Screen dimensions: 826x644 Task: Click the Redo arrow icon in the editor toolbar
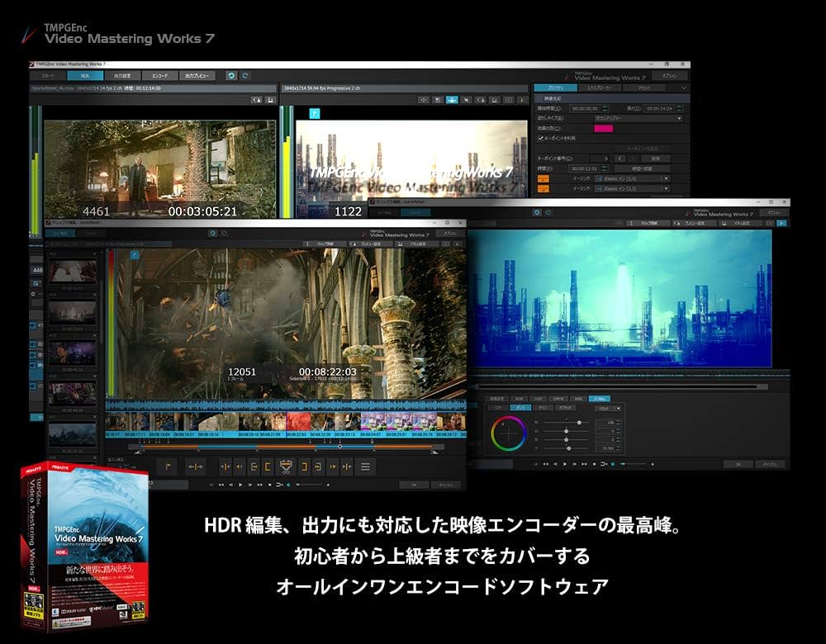[x=244, y=75]
